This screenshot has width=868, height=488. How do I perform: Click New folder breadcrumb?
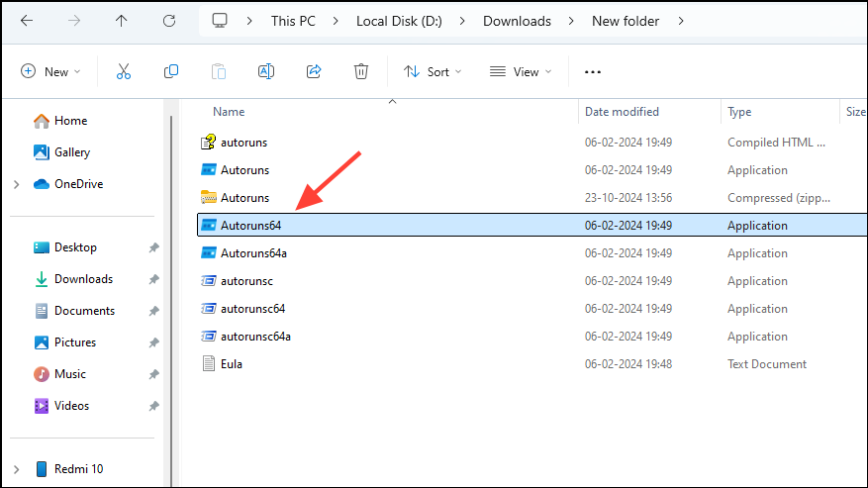tap(626, 21)
